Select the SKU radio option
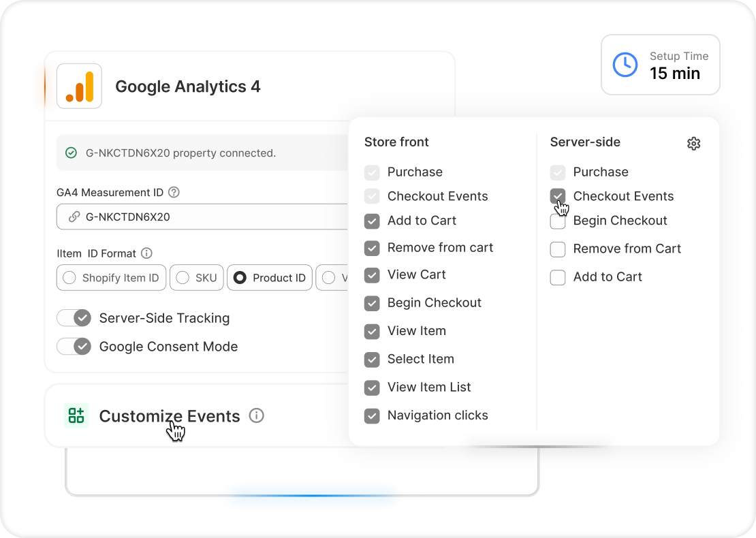756x538 pixels. point(197,278)
